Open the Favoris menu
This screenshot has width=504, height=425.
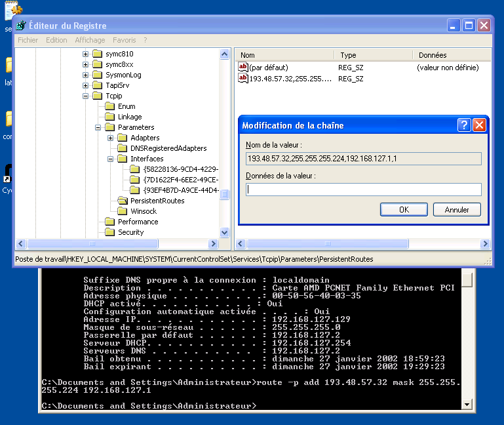pos(124,40)
